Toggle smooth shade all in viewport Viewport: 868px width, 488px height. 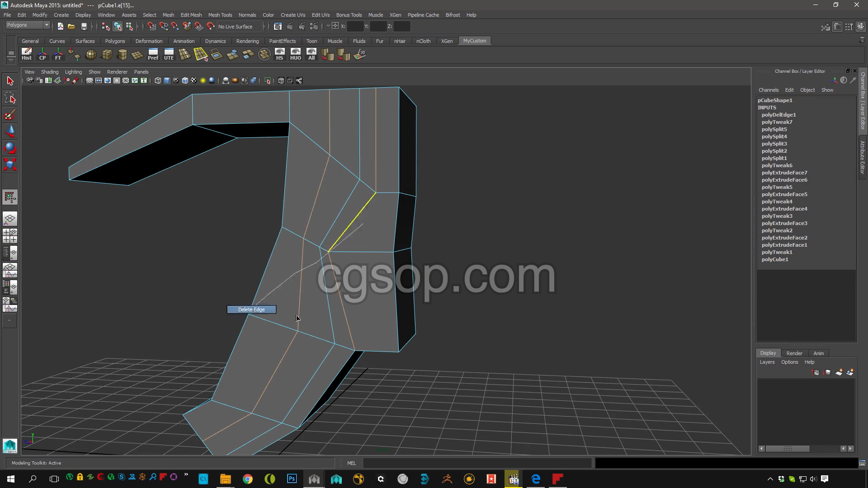pyautogui.click(x=167, y=80)
